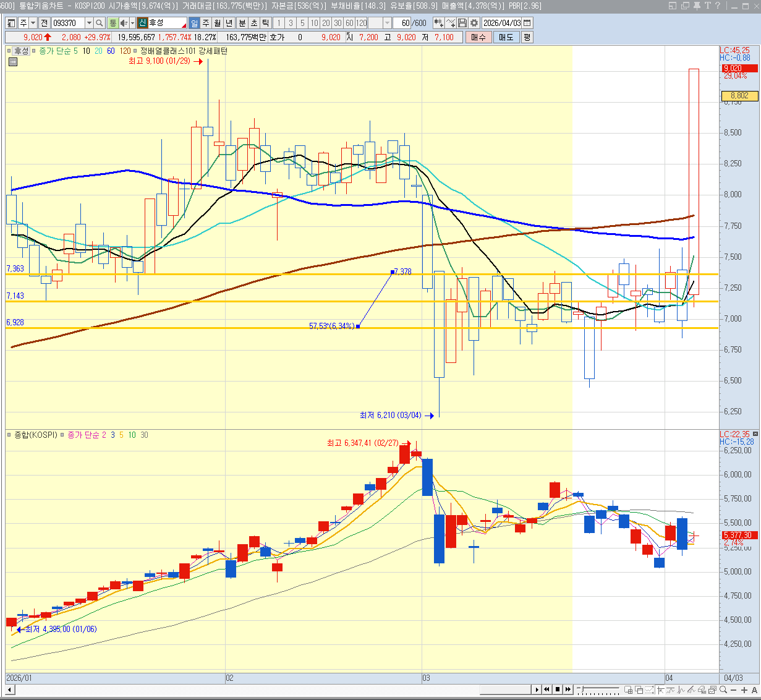Screen dimensions: 761x700
Task: Open the chart settings gear icon
Action: (474, 23)
